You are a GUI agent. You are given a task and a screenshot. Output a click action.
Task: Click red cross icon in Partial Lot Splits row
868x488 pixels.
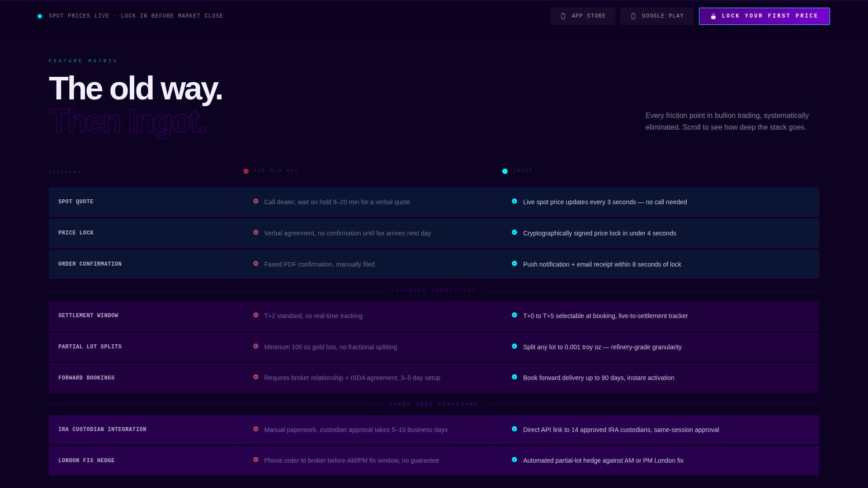tap(256, 346)
